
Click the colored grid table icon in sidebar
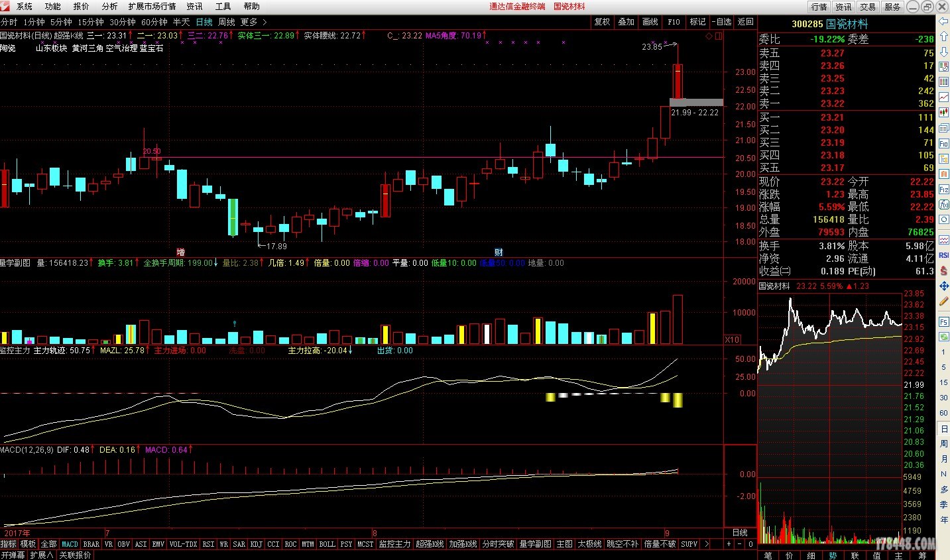pos(943,82)
